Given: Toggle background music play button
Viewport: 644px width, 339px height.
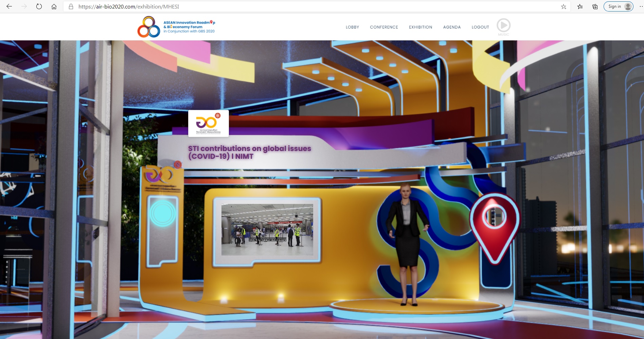Looking at the screenshot, I should point(503,25).
